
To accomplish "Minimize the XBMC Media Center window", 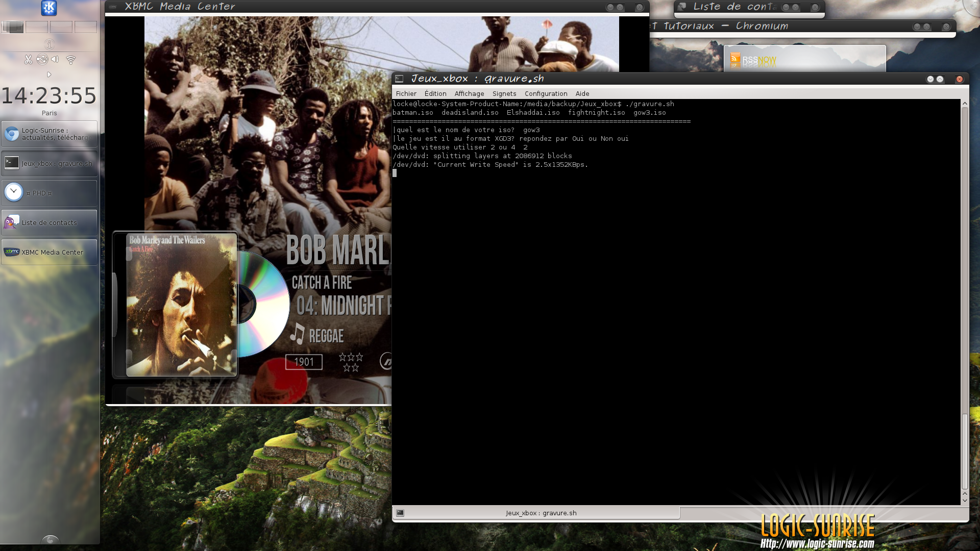I will pos(610,7).
